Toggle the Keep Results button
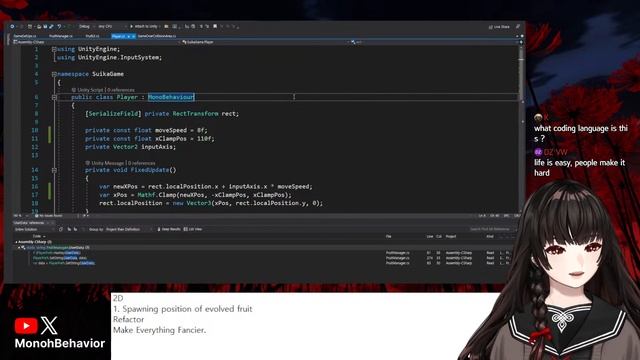Image resolution: width=640 pixels, height=360 pixels. pos(169,229)
